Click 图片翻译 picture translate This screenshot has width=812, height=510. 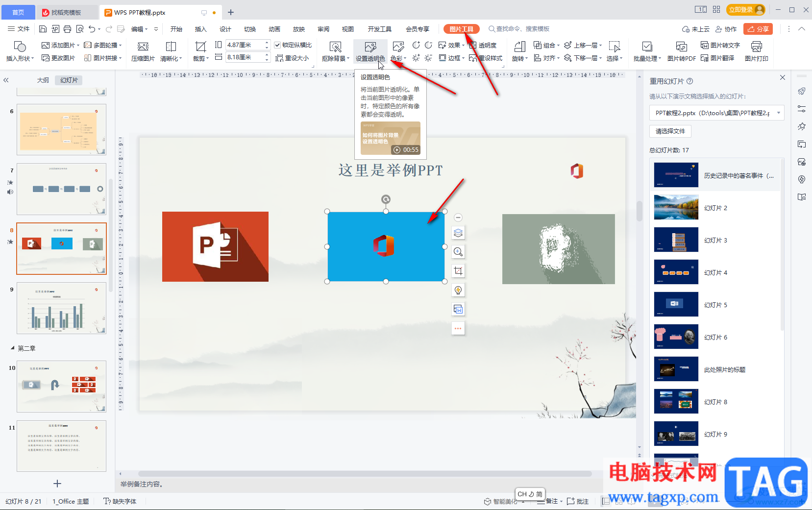pos(717,58)
